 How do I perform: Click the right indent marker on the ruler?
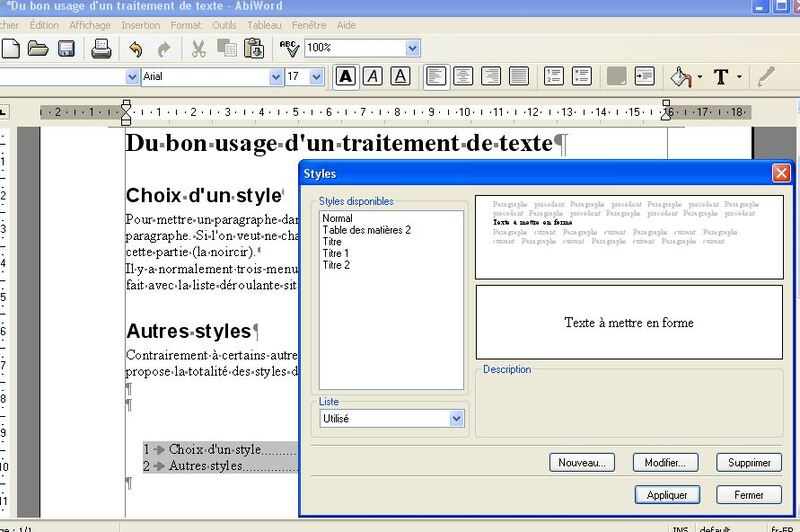(x=665, y=110)
